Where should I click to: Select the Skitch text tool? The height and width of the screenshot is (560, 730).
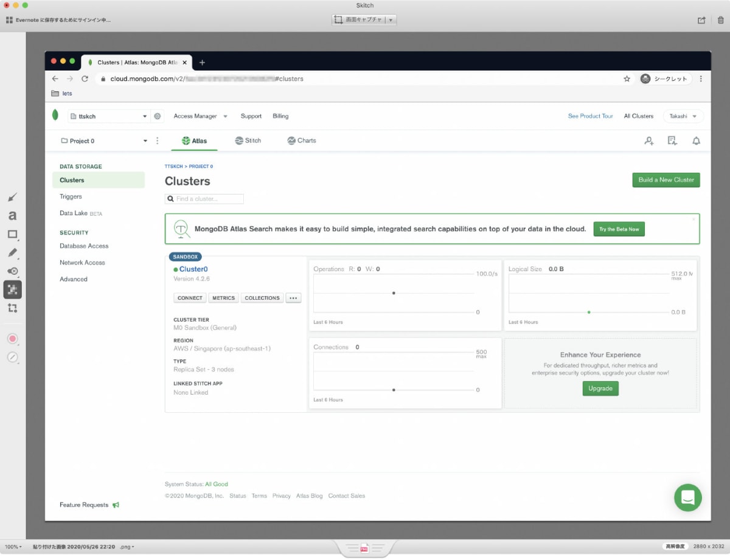pos(12,215)
